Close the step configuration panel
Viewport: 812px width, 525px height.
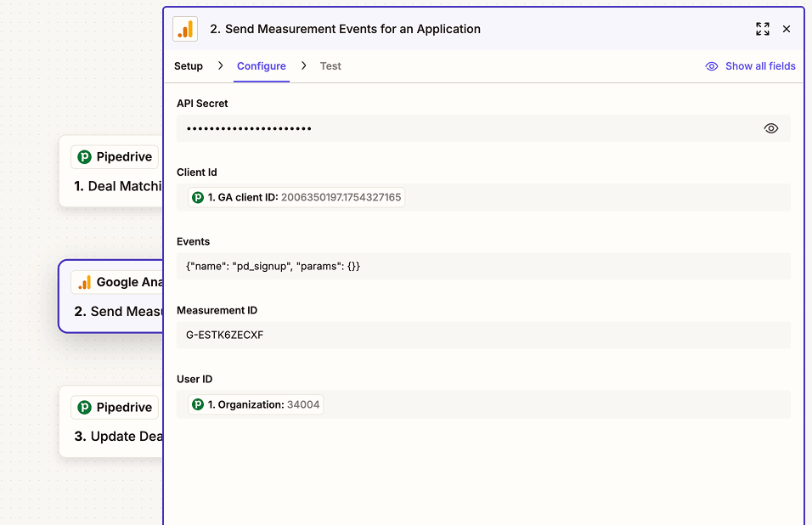[x=787, y=29]
